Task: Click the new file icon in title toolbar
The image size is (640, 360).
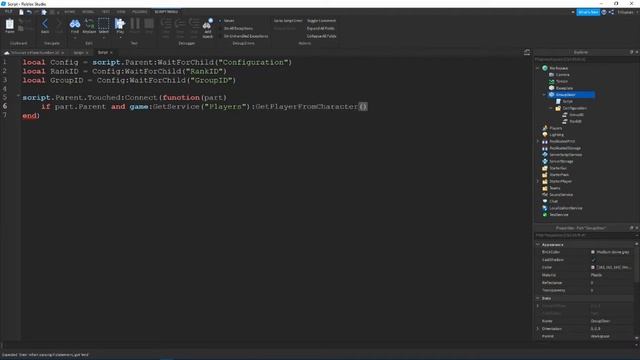Action: [21, 12]
